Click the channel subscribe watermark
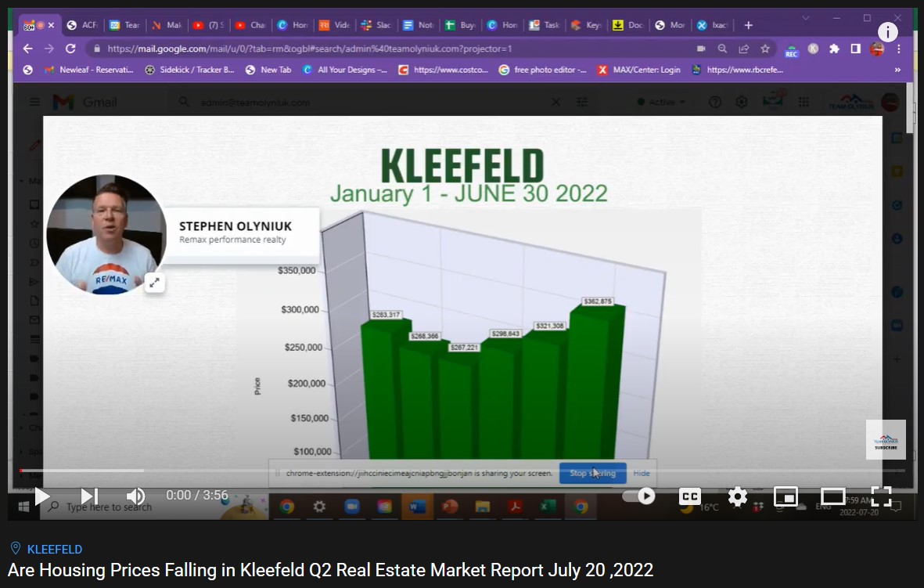Screen dimensions: 924x588 pos(886,439)
